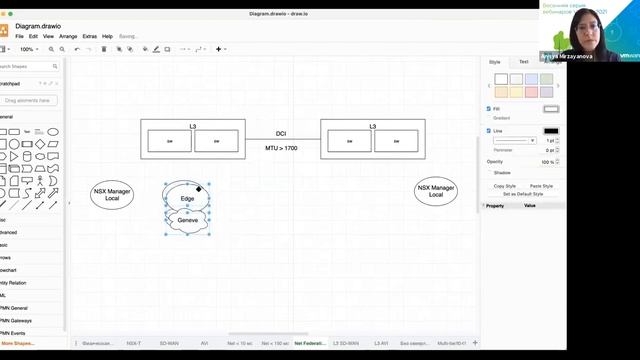The image size is (640, 360).
Task: Open the Arrange menu
Action: (68, 36)
